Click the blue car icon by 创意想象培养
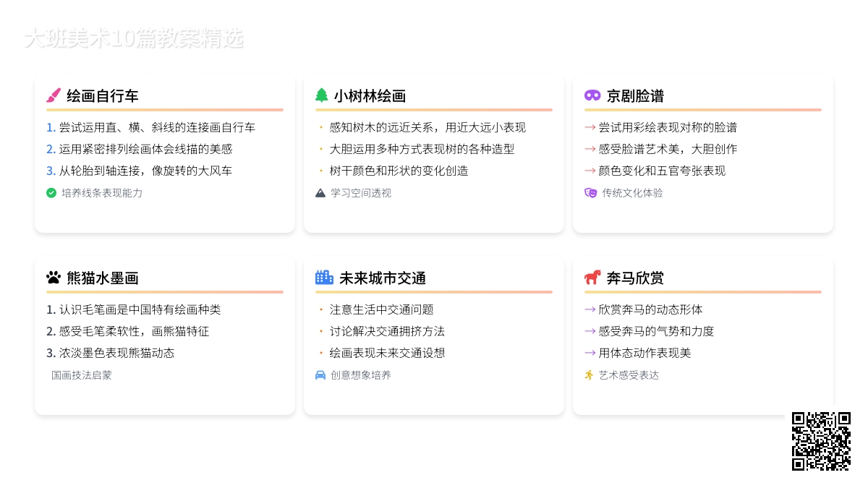 tap(320, 375)
